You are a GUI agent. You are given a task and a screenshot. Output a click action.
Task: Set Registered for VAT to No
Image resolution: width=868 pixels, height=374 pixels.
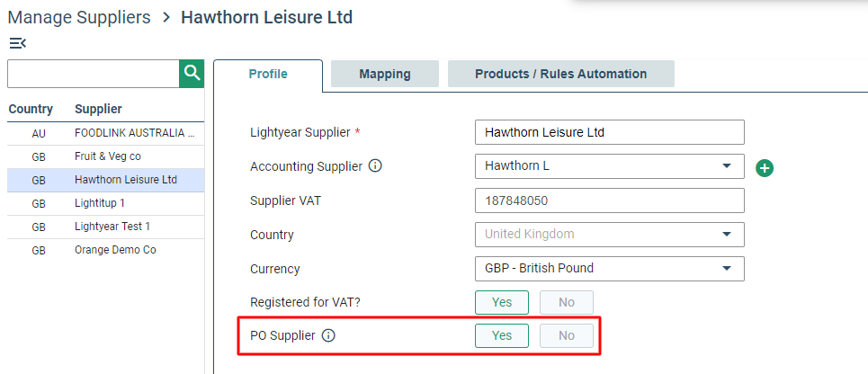point(567,303)
